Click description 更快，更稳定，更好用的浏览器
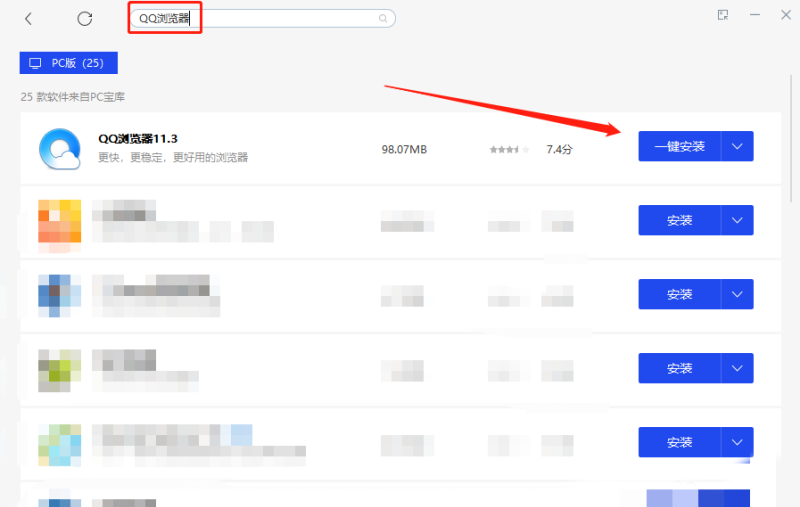The image size is (800, 507). point(173,157)
